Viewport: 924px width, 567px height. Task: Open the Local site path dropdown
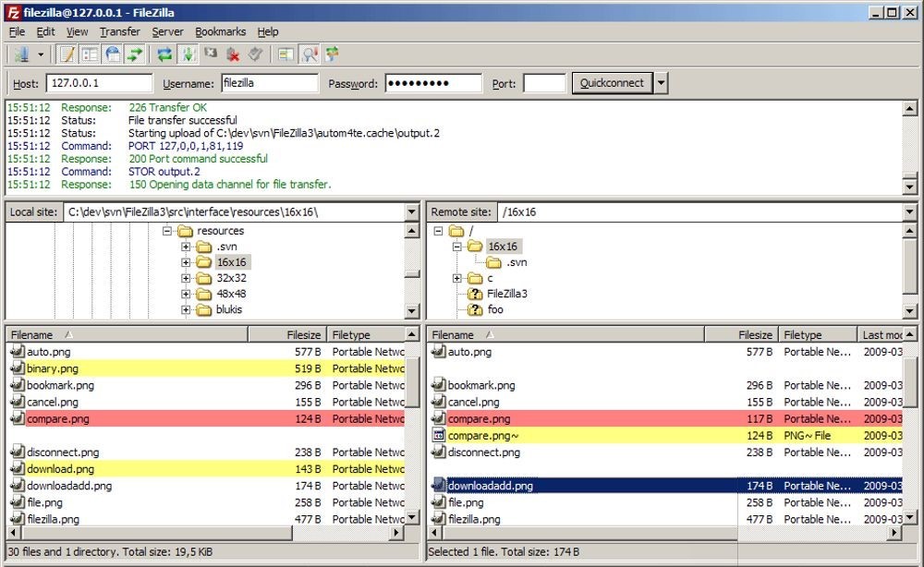click(x=412, y=212)
